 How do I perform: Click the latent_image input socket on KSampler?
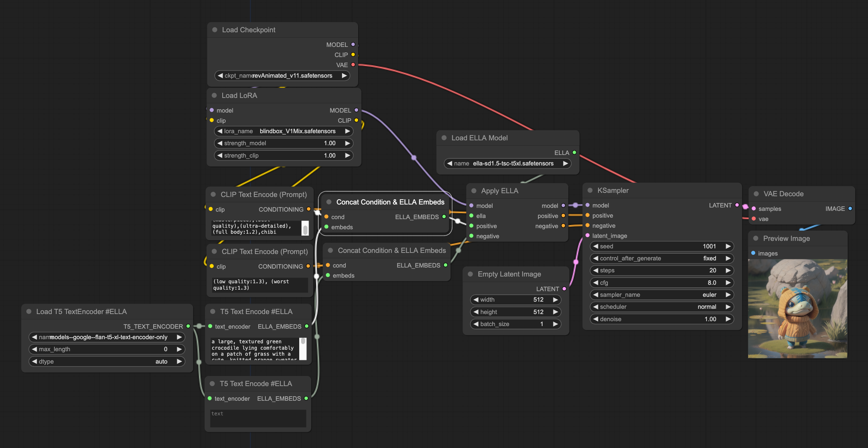click(588, 236)
